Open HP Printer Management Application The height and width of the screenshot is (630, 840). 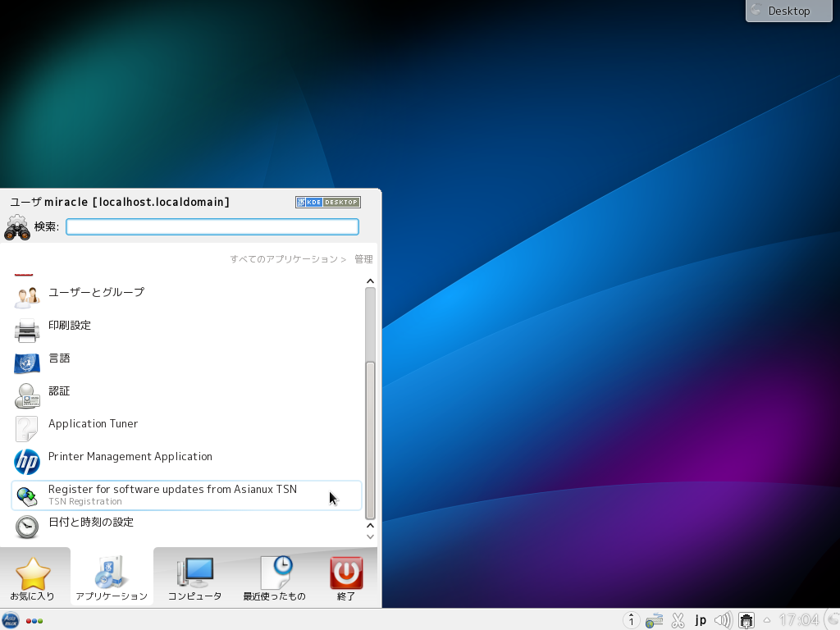130,457
